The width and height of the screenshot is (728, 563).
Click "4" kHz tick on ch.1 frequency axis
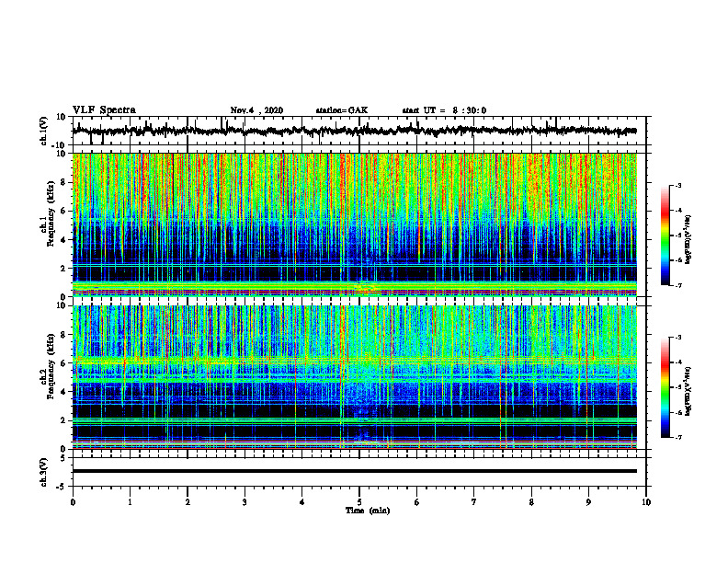[x=64, y=240]
